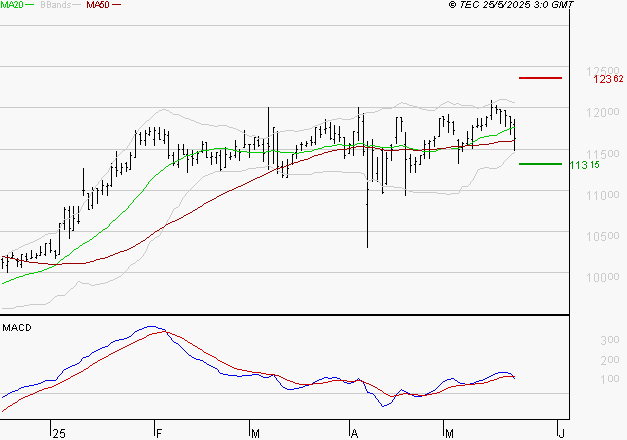Click the 12000 price axis label

[603, 112]
